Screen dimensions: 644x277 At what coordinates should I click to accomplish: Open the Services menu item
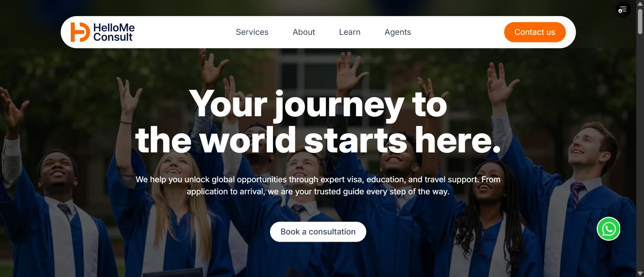tap(252, 32)
